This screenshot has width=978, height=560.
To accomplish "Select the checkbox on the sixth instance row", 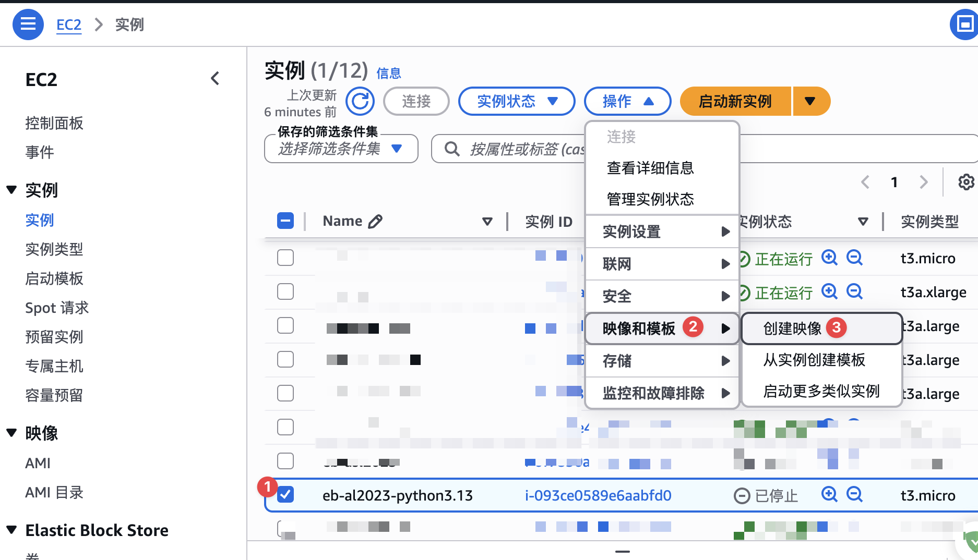I will click(285, 427).
